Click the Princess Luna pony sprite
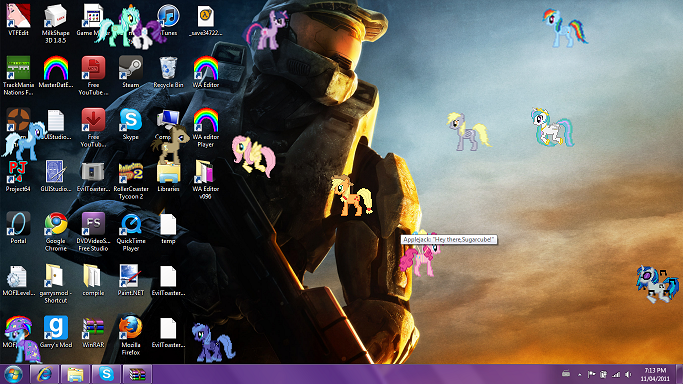 (213, 343)
